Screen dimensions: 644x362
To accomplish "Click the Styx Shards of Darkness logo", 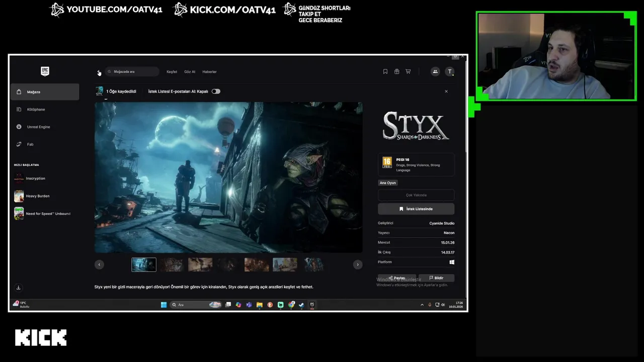I will (416, 126).
